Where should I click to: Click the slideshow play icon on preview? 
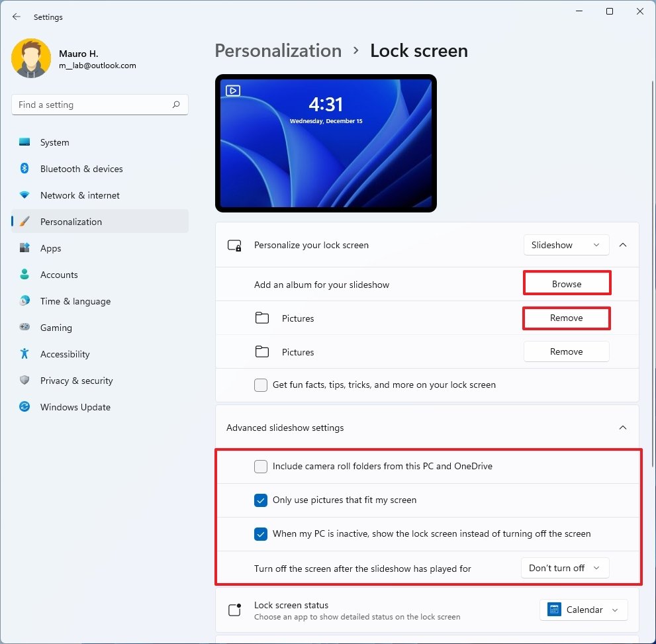(233, 90)
